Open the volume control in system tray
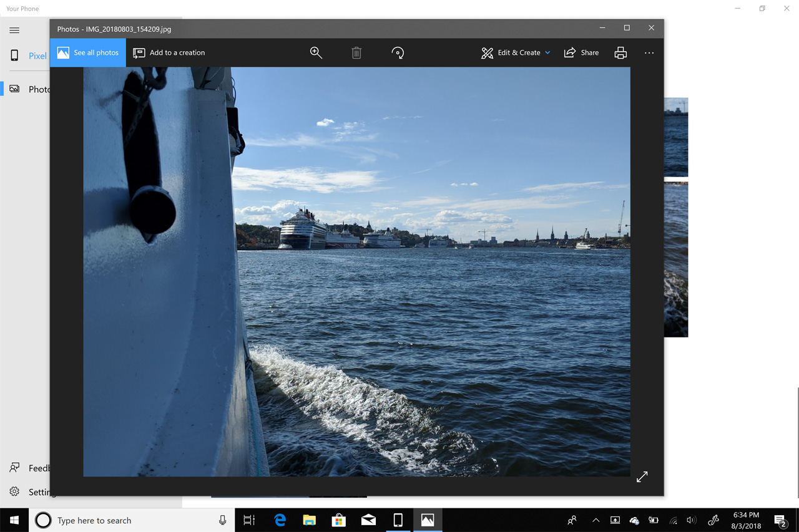Image resolution: width=799 pixels, height=532 pixels. coord(691,520)
